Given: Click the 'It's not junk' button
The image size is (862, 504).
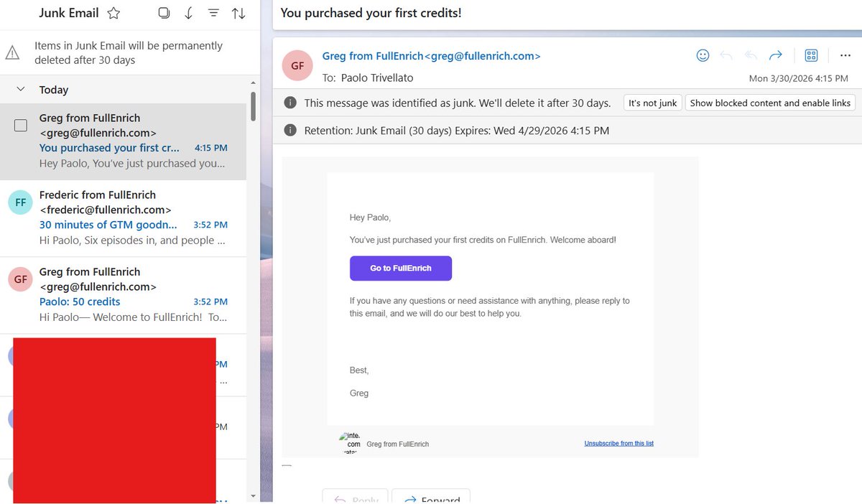Looking at the screenshot, I should [x=652, y=103].
